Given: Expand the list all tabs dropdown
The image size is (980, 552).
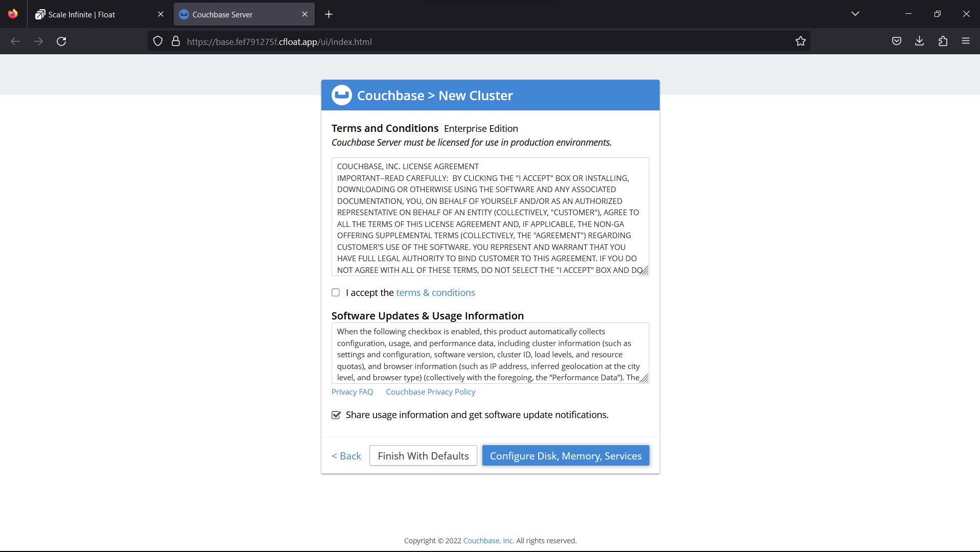Looking at the screenshot, I should [x=855, y=14].
